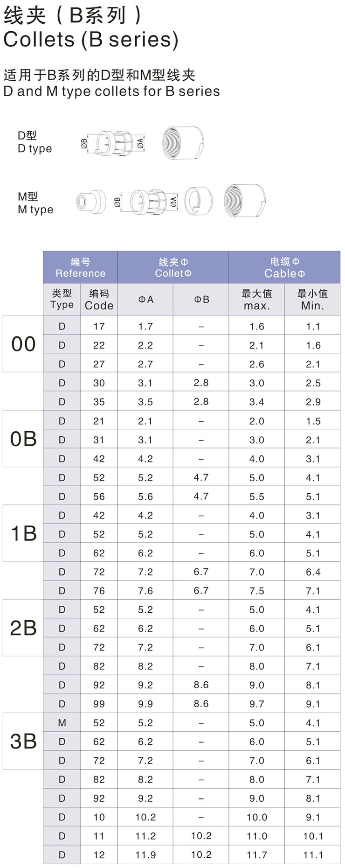Click the D type threaded nut illustration
This screenshot has width=345, height=868.
tap(183, 143)
